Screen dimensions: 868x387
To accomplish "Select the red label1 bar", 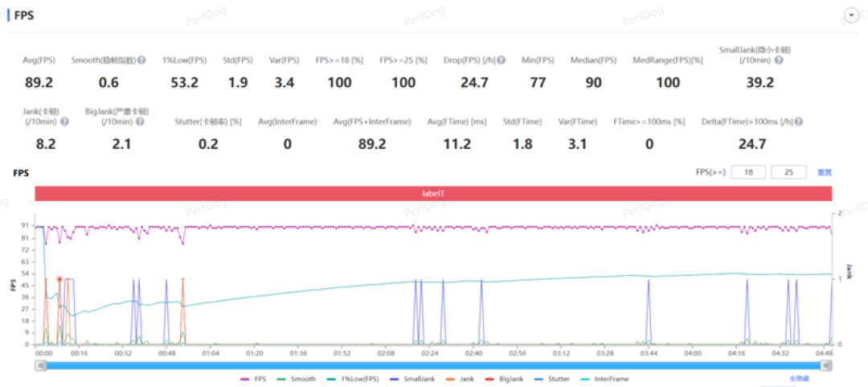I will tap(433, 193).
